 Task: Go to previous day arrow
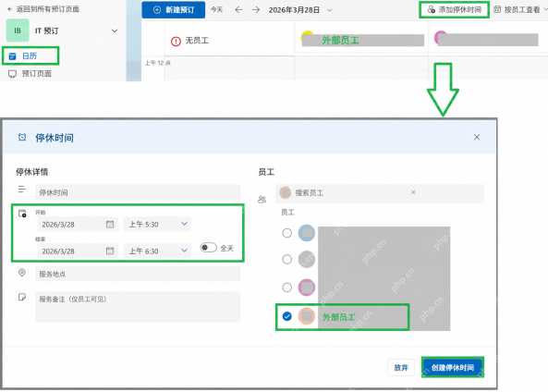pyautogui.click(x=238, y=10)
